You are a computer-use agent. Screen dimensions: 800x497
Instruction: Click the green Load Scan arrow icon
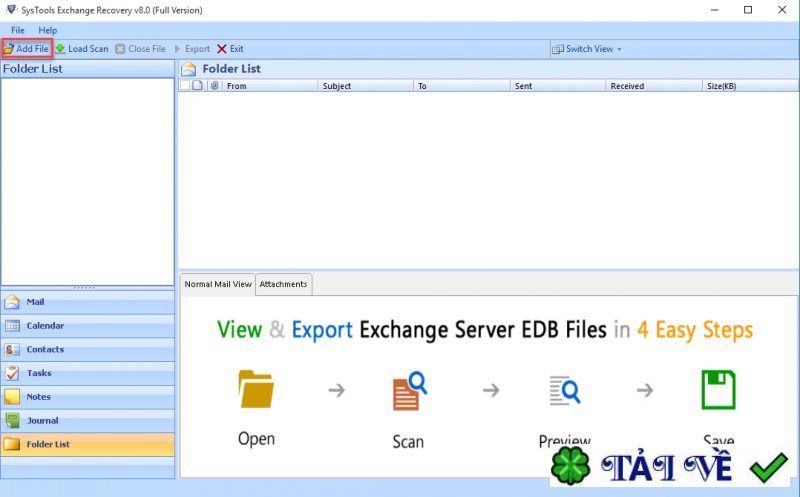[60, 49]
